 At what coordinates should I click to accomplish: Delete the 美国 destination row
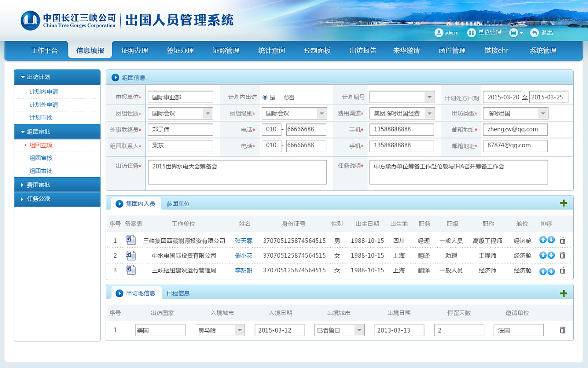click(562, 330)
